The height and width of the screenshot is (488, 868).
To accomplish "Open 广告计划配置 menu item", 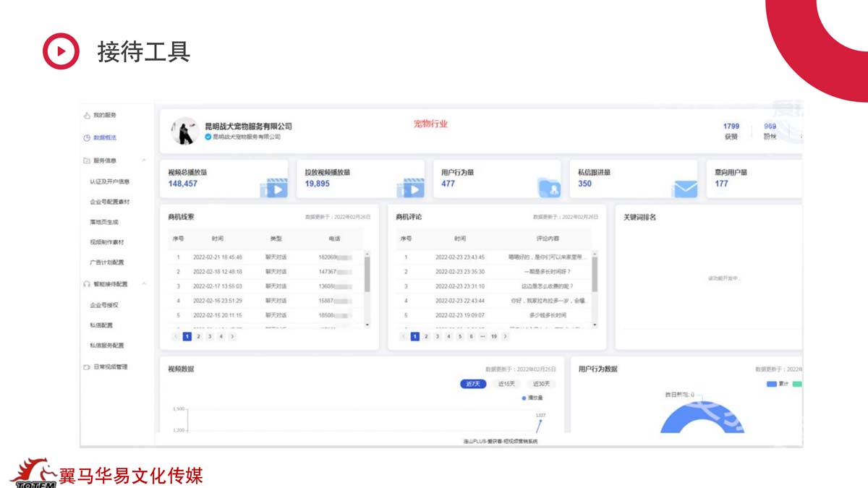I will click(107, 262).
